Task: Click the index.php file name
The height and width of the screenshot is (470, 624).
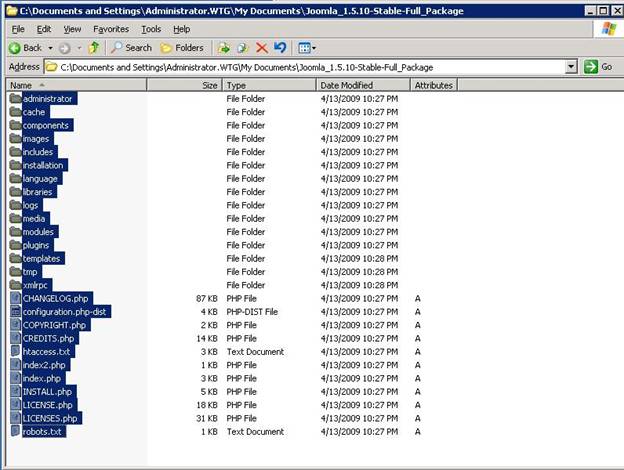Action: click(42, 378)
